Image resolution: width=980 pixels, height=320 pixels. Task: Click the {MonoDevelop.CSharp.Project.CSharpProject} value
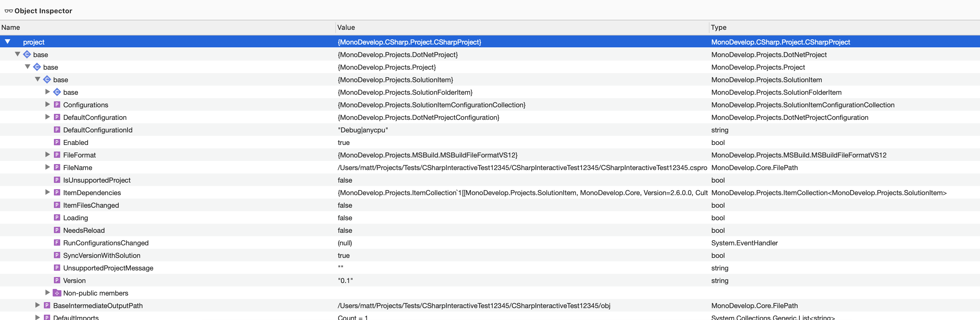409,42
